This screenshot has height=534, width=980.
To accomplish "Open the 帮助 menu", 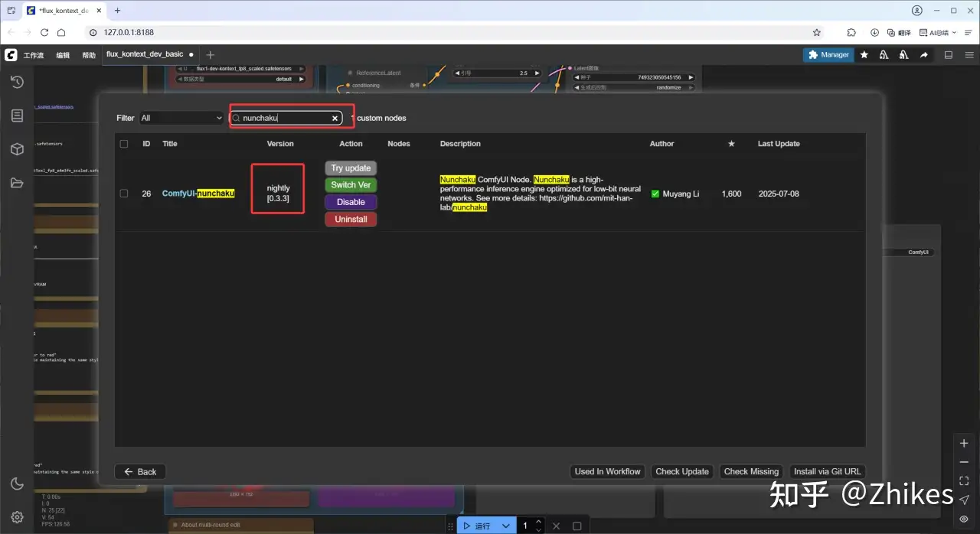I will pyautogui.click(x=89, y=55).
